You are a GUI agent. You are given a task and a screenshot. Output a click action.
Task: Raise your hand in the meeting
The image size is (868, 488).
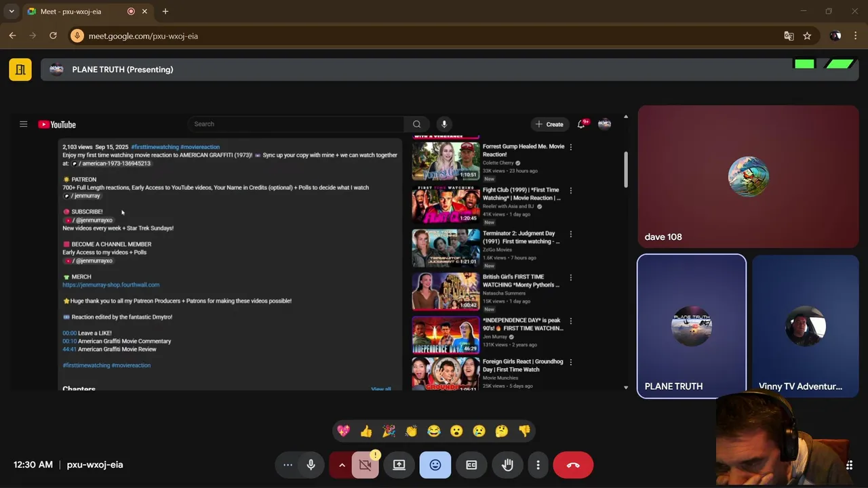[507, 465]
